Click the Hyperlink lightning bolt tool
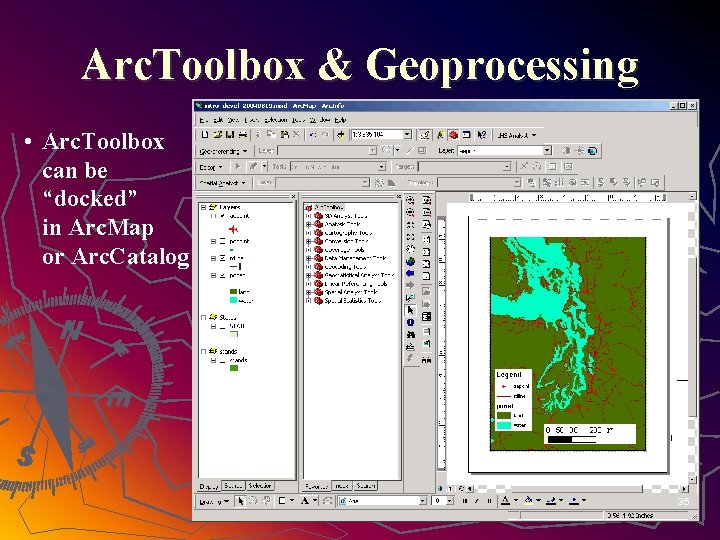 coord(411,359)
